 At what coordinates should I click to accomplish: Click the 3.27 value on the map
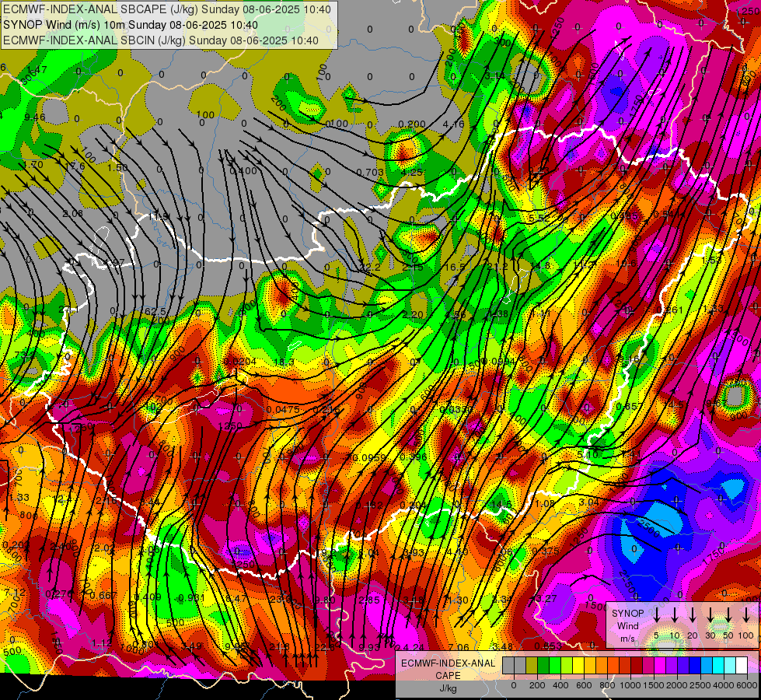click(546, 598)
